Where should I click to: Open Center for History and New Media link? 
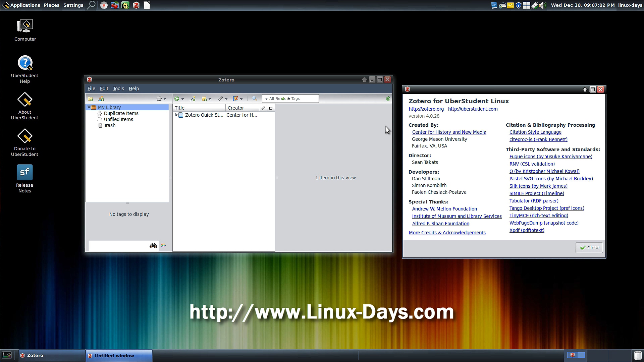click(x=449, y=132)
